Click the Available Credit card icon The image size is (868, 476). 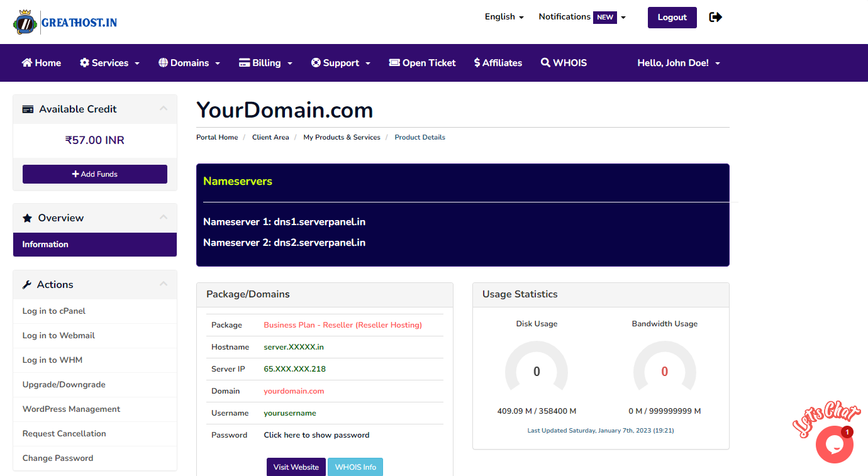click(28, 109)
